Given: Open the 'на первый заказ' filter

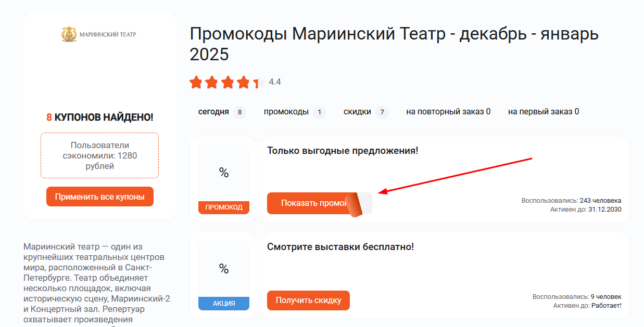Looking at the screenshot, I should pos(543,111).
